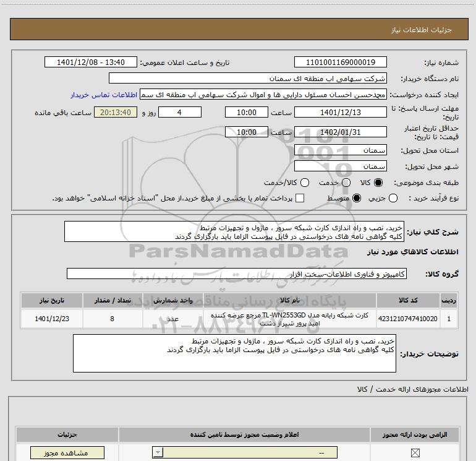Click the جزئیات column header in permits table
This screenshot has width=476, height=461.
click(x=67, y=434)
